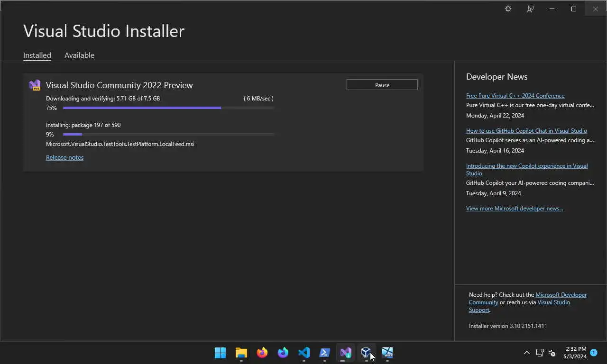Open Free Pure Virtual C++ 2024 Conference article
The image size is (607, 364).
click(x=515, y=96)
